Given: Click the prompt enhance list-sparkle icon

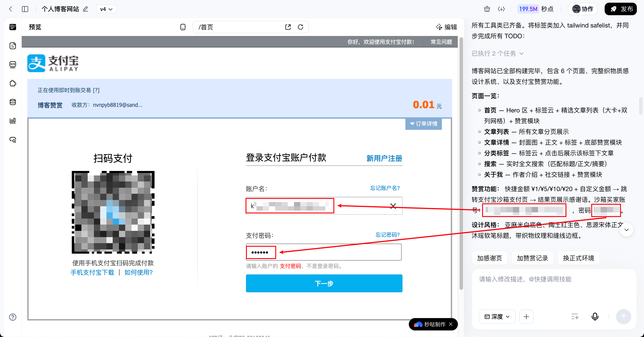Looking at the screenshot, I should coord(575,317).
